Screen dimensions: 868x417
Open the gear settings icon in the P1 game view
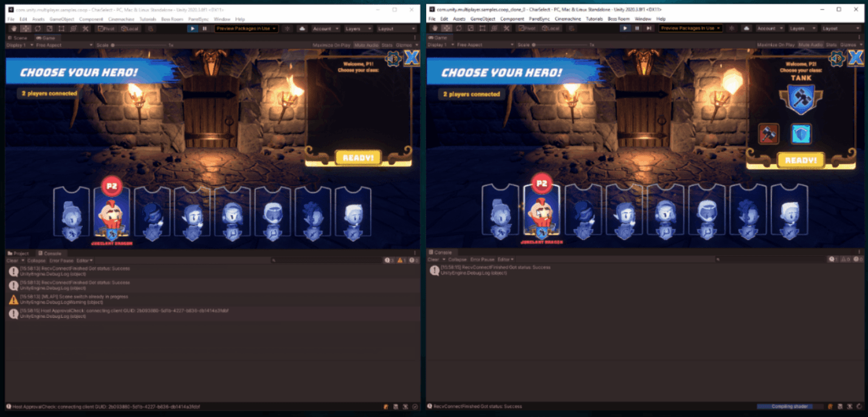click(394, 58)
